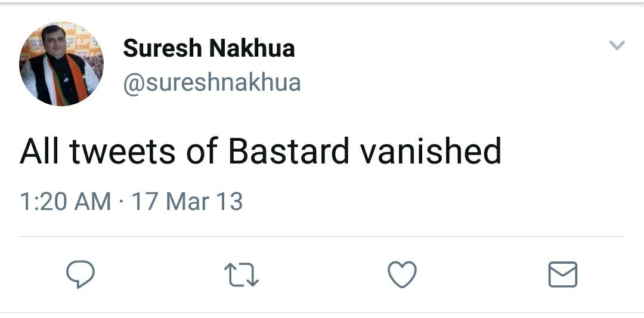
Task: Open the @sureshnakhua handle link
Action: 212,82
